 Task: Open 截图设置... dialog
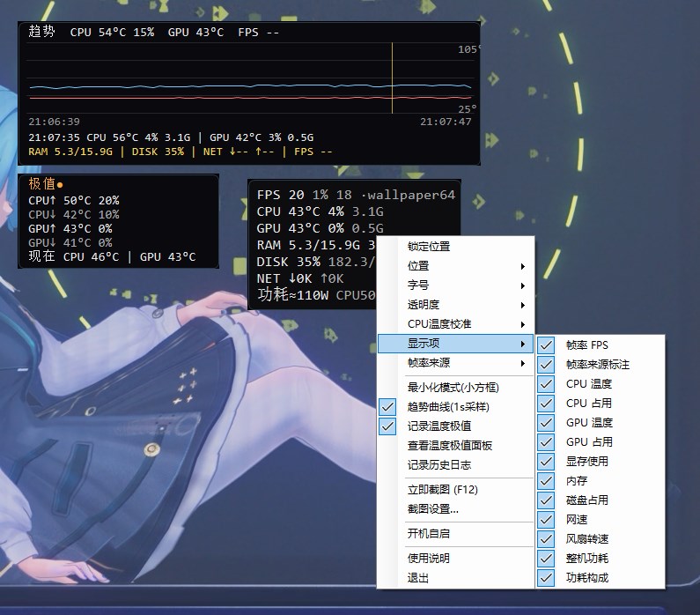click(455, 509)
